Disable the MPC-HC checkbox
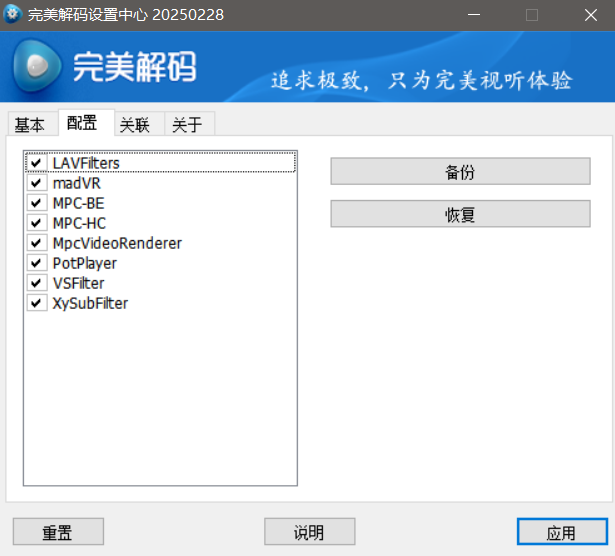The height and width of the screenshot is (556, 615). click(x=36, y=223)
